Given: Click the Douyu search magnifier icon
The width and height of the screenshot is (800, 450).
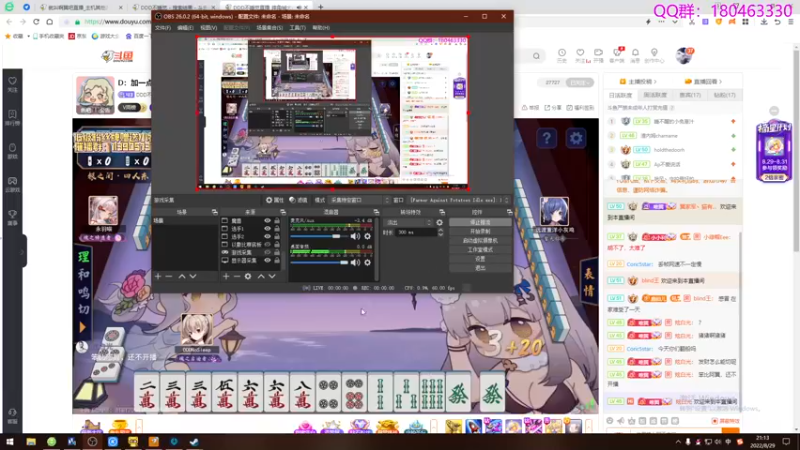Looking at the screenshot, I should pyautogui.click(x=536, y=56).
